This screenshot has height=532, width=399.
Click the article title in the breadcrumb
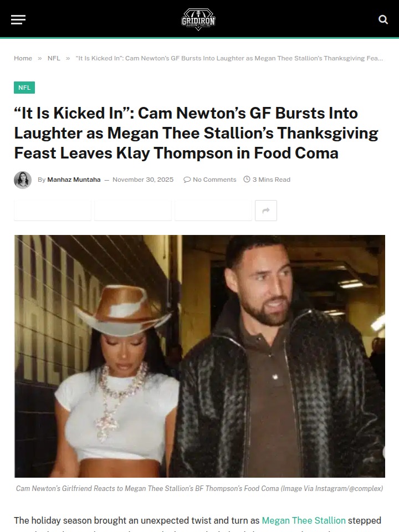click(x=229, y=58)
